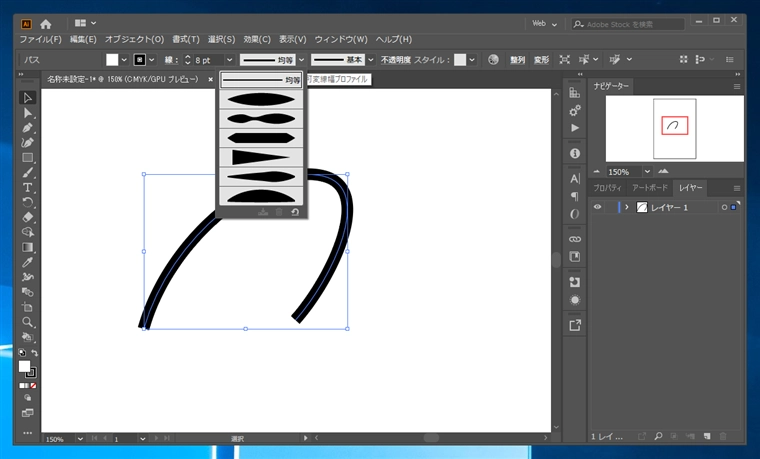Choose the triangular tapered width profile
This screenshot has height=459, width=760.
261,158
